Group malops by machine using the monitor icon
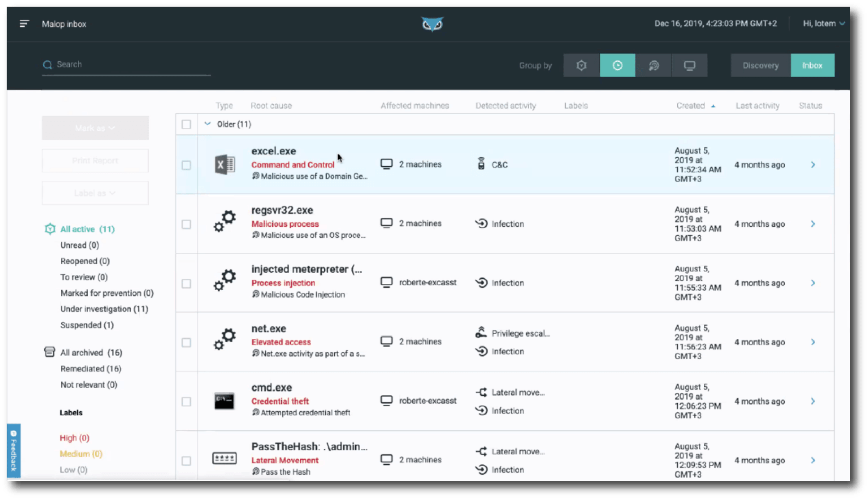 (x=689, y=65)
